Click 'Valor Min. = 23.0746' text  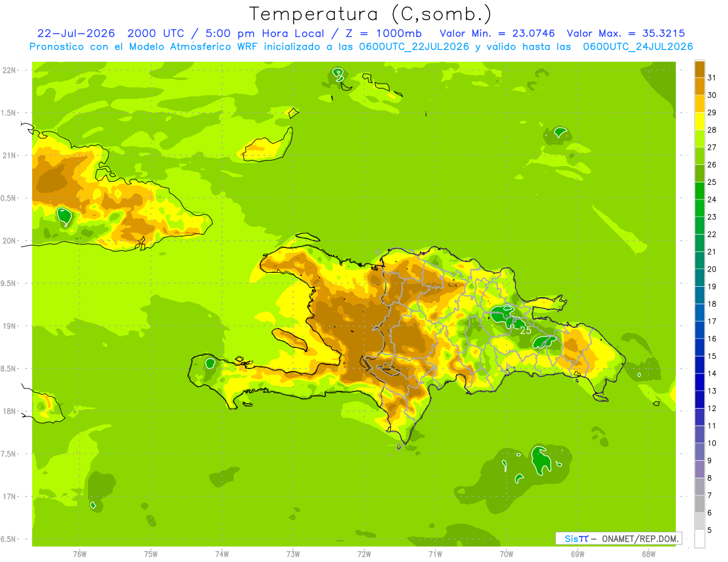[x=499, y=33]
